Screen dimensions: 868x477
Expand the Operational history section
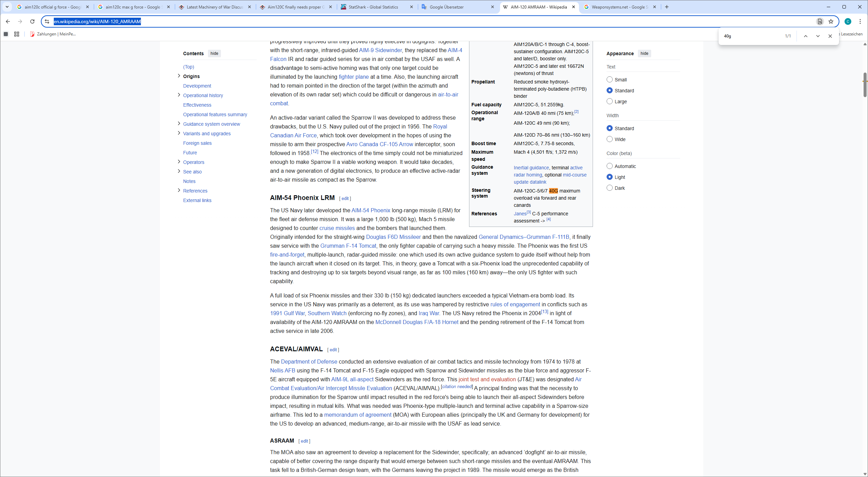[x=179, y=95]
